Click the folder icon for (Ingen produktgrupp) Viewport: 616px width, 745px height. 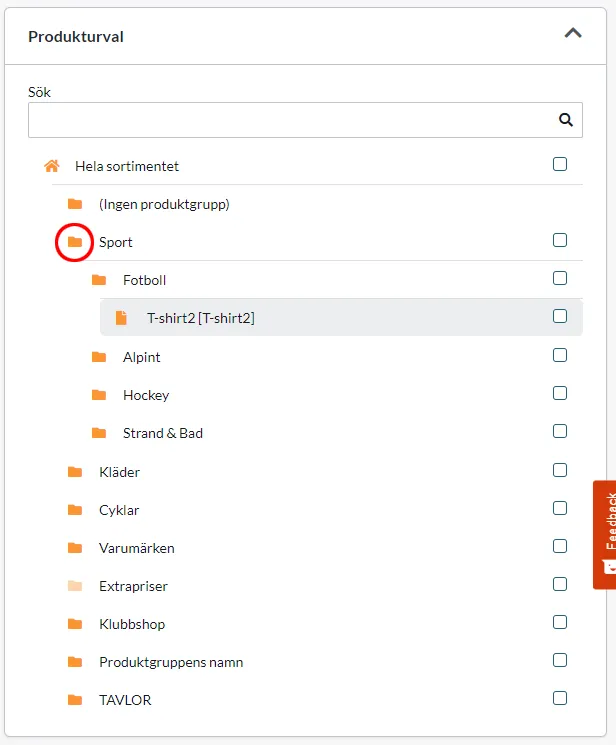click(75, 204)
